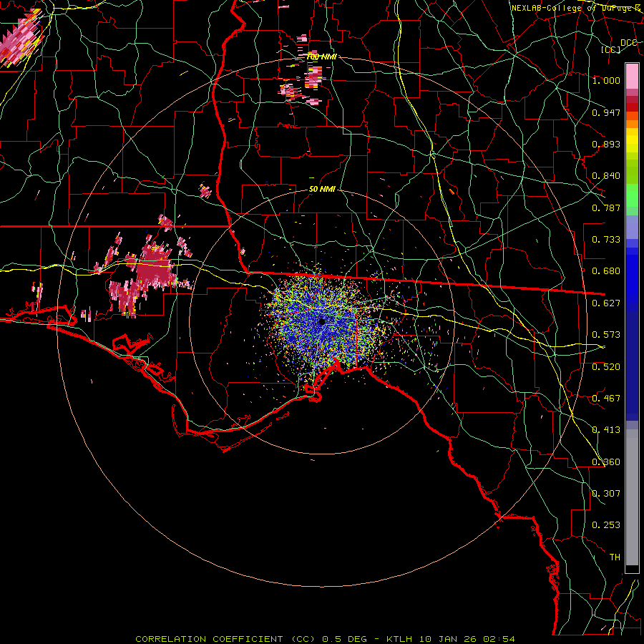The width and height of the screenshot is (644, 644).
Task: Click the 0.627 scale value
Action: (x=606, y=303)
